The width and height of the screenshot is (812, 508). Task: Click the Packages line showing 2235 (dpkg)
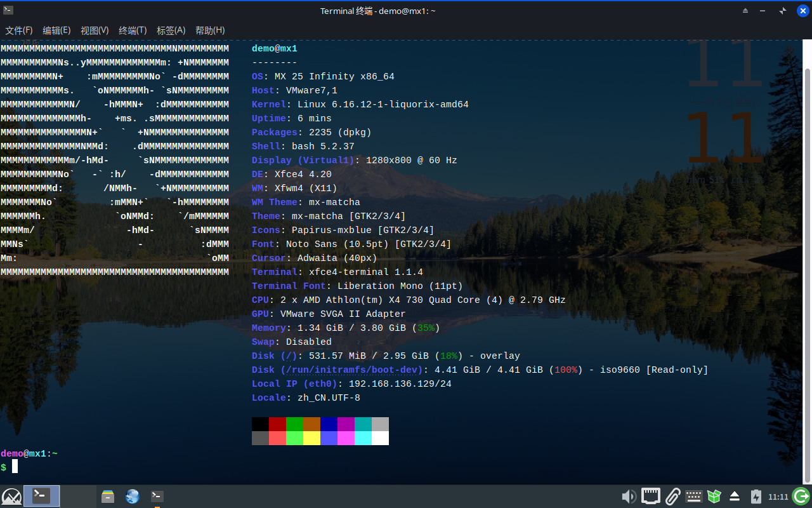(x=311, y=132)
